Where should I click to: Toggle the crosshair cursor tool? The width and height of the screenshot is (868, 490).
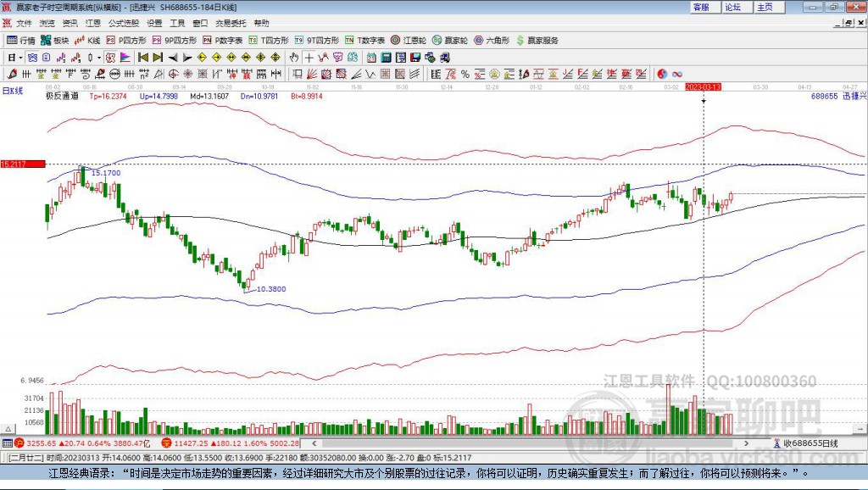point(309,58)
